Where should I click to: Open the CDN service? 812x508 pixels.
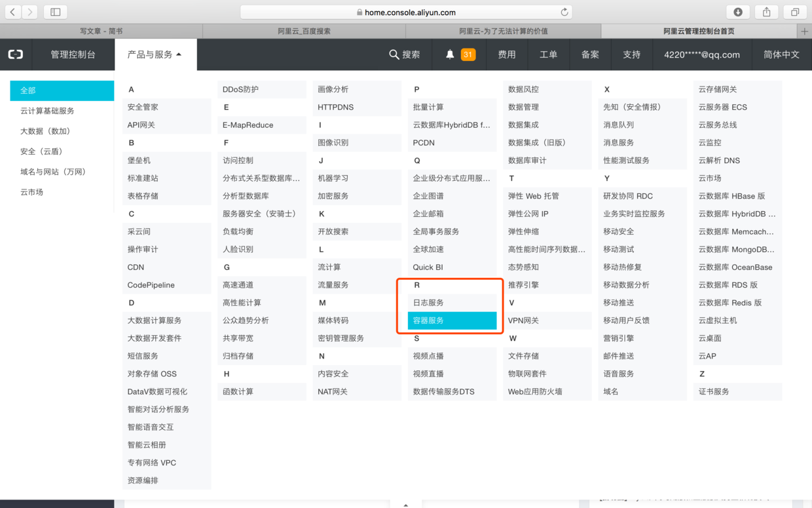167,267
